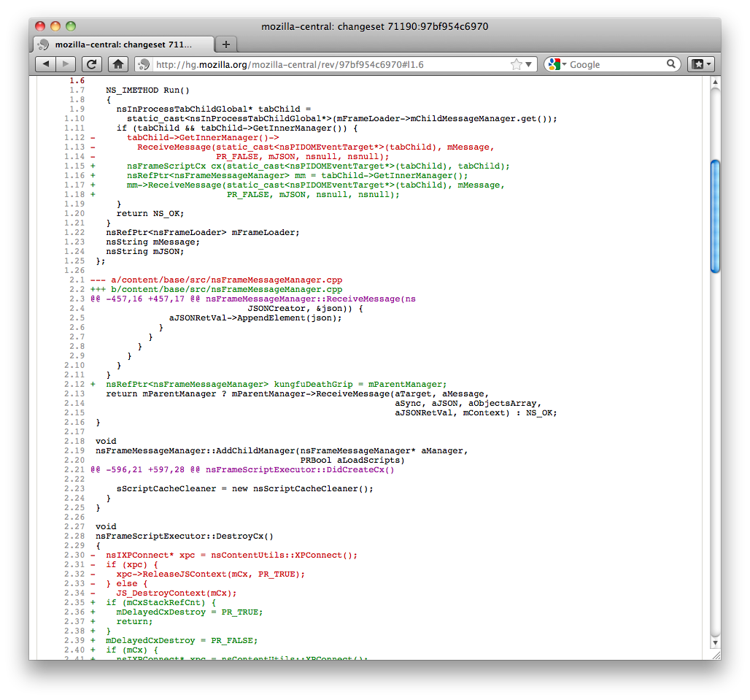Image resolution: width=750 pixels, height=700 pixels.
Task: Open the Home page button
Action: coord(118,64)
